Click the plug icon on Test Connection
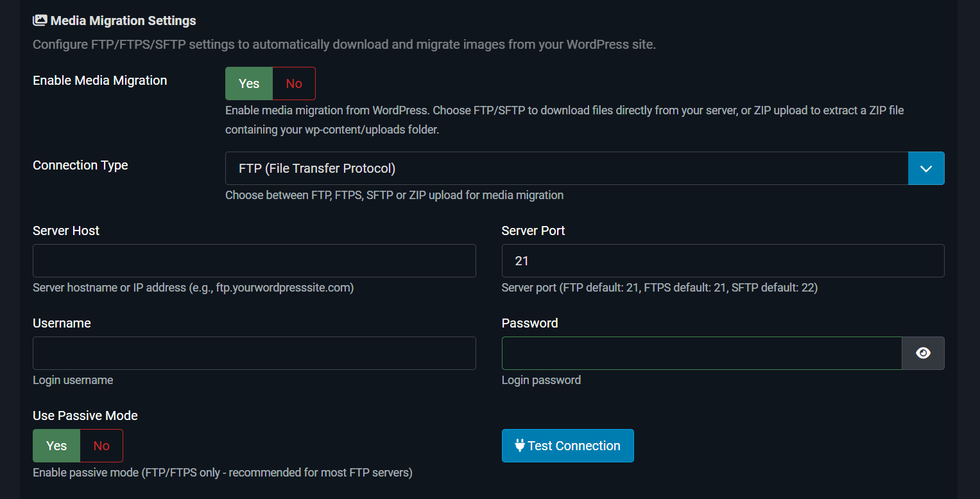The height and width of the screenshot is (499, 980). pos(520,446)
